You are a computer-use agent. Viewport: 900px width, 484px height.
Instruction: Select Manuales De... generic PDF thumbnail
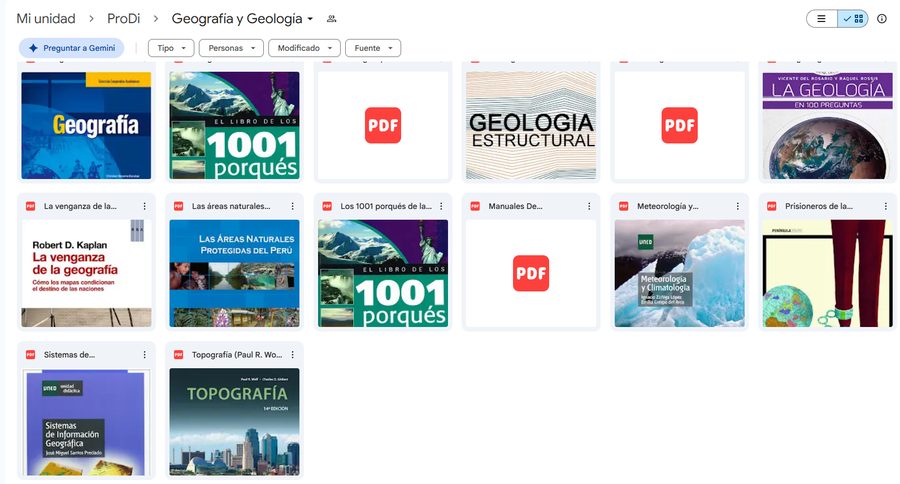(x=531, y=273)
